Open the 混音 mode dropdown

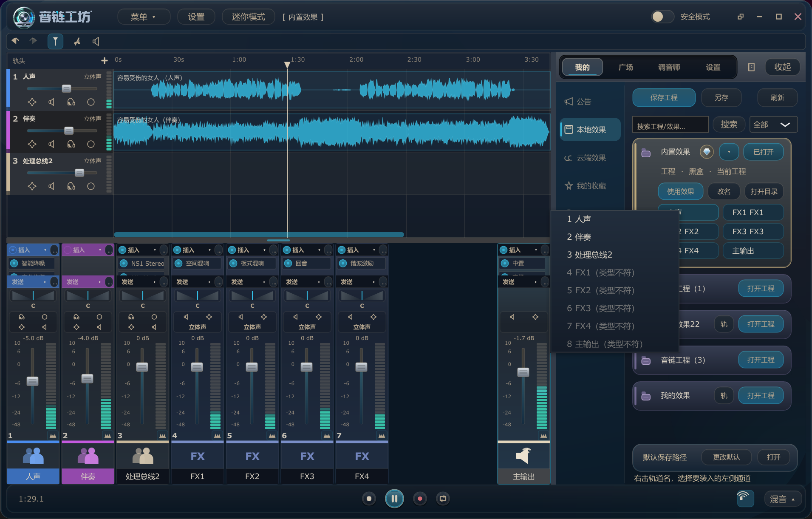pos(783,499)
